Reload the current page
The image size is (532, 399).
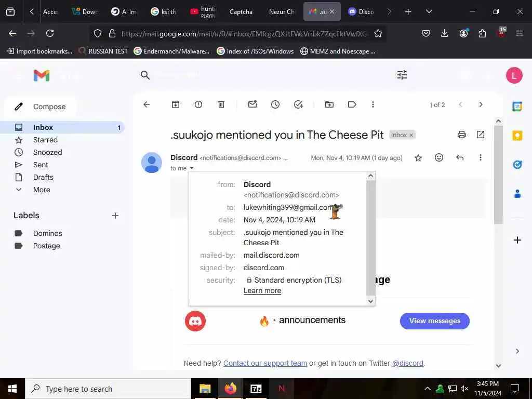[50, 33]
